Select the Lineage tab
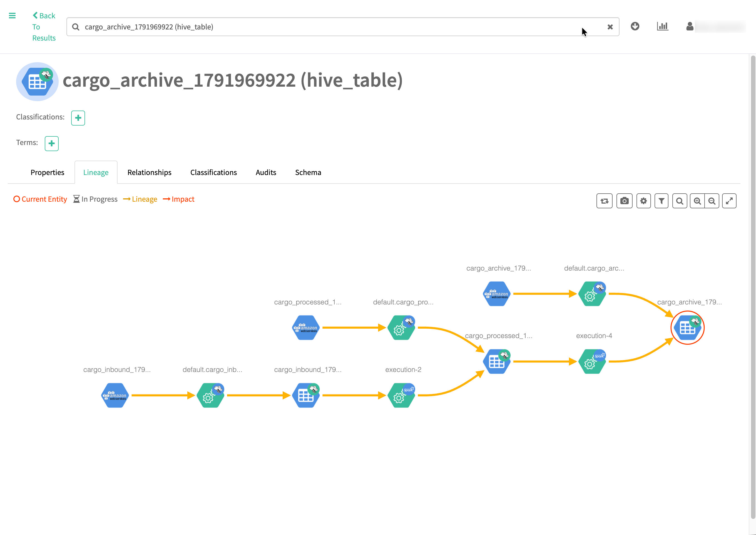756x535 pixels. tap(96, 172)
